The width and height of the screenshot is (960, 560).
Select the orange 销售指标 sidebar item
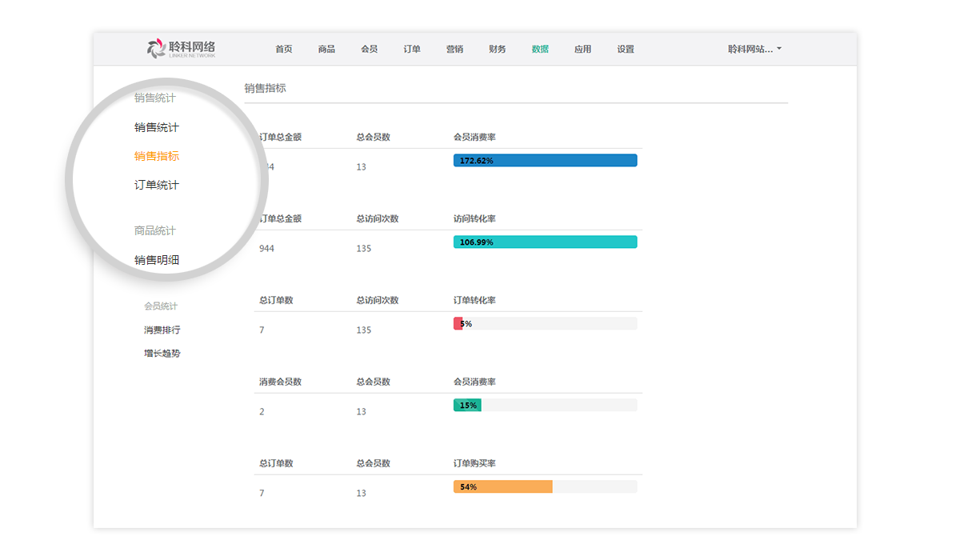coord(157,156)
